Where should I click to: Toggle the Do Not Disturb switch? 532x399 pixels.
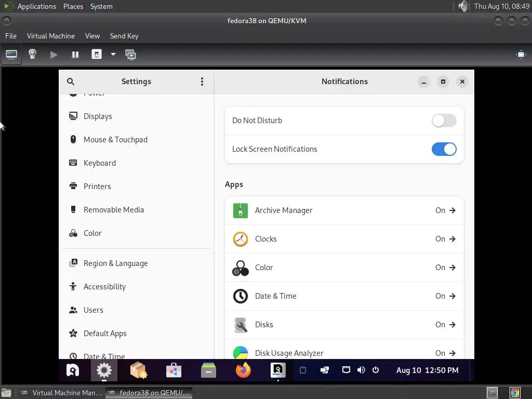[444, 121]
